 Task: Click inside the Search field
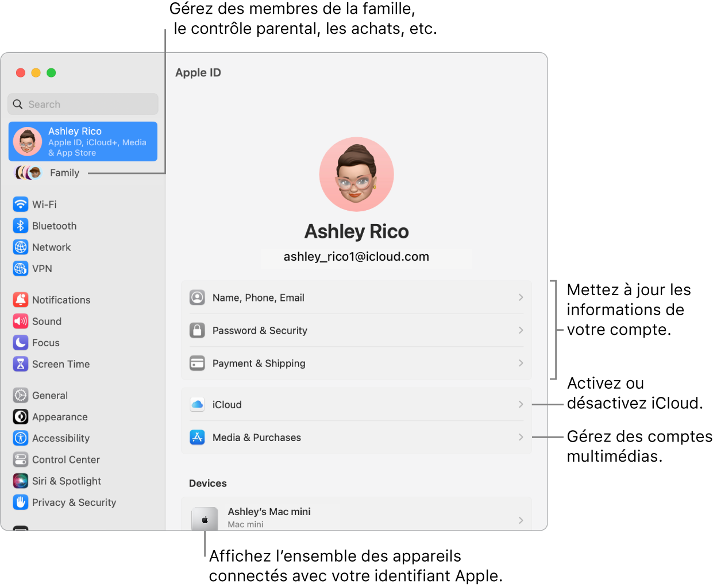[83, 104]
